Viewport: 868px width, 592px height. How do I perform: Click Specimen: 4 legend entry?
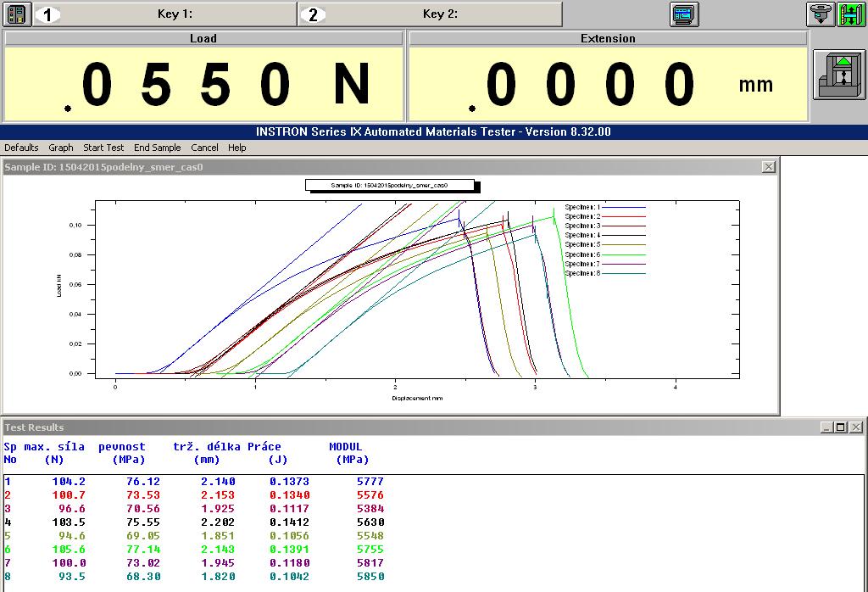coord(604,236)
